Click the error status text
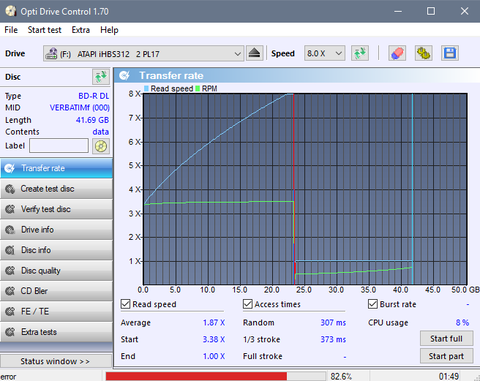Screen dimensions: 480x381 tap(8, 377)
